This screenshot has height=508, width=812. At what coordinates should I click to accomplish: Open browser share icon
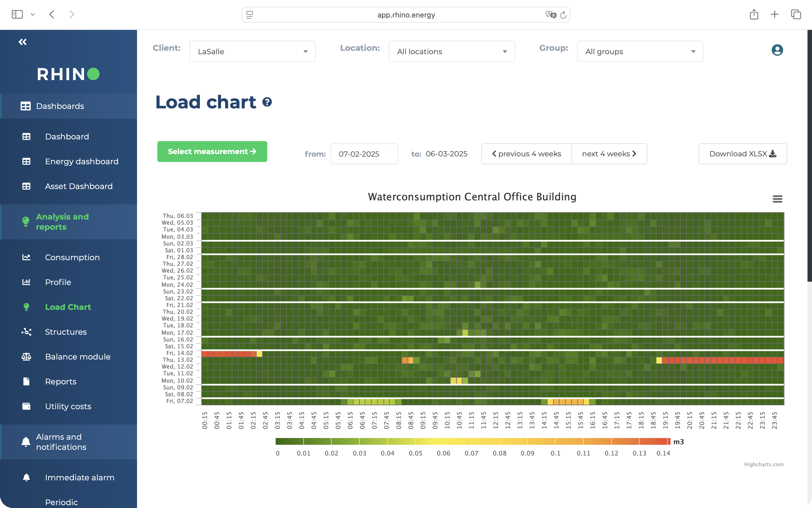[754, 14]
